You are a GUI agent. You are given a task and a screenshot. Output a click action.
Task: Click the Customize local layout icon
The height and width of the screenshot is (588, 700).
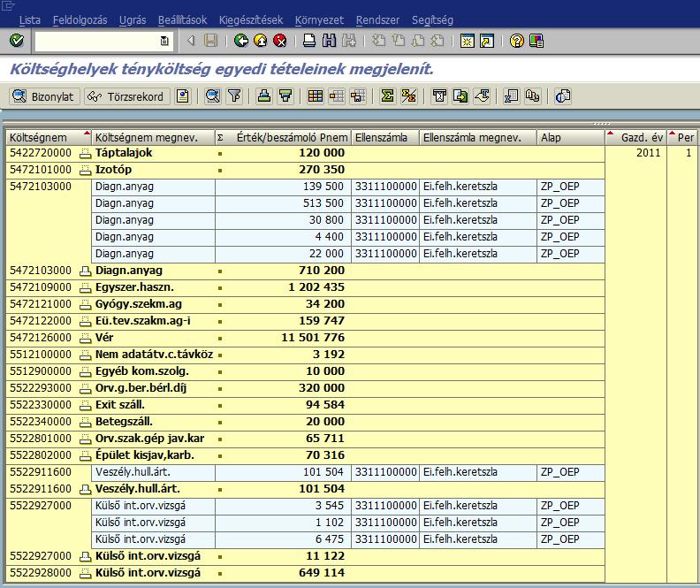point(536,41)
